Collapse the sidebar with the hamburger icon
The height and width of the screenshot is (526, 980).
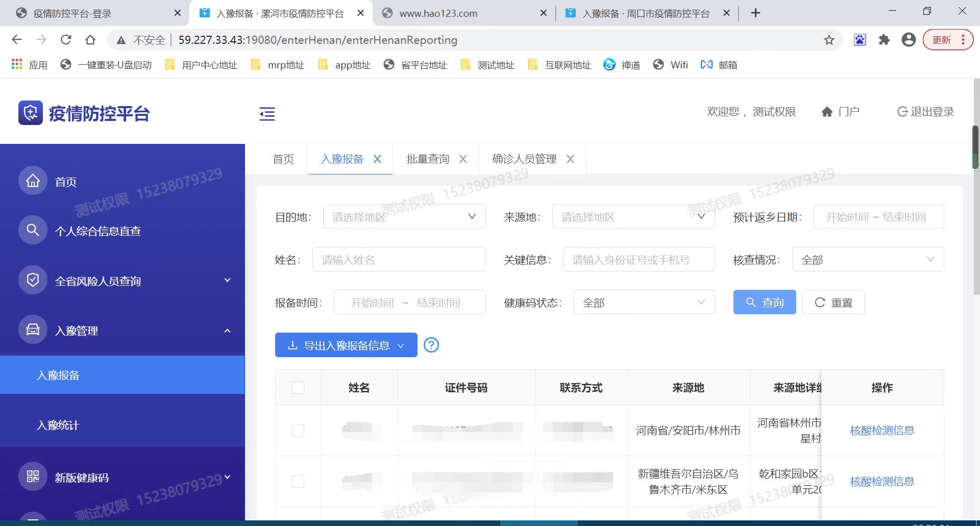tap(267, 114)
